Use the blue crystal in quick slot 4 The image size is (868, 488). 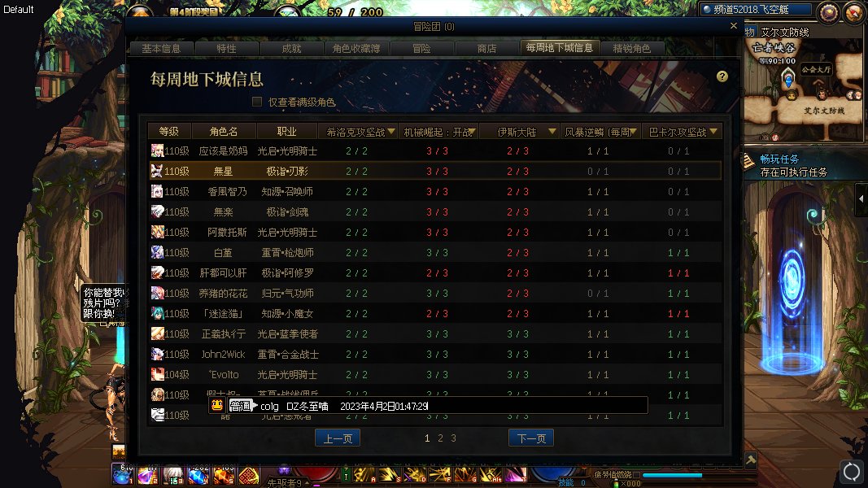198,475
